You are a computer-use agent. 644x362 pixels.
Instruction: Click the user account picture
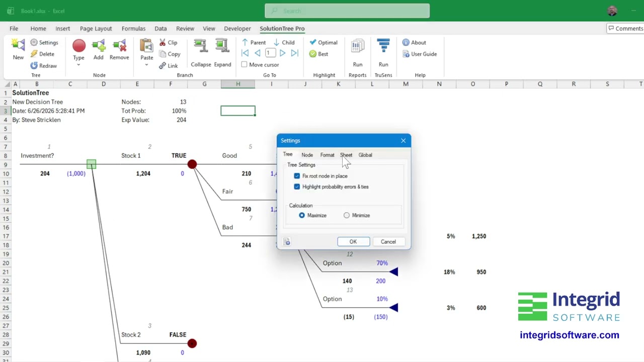point(612,11)
